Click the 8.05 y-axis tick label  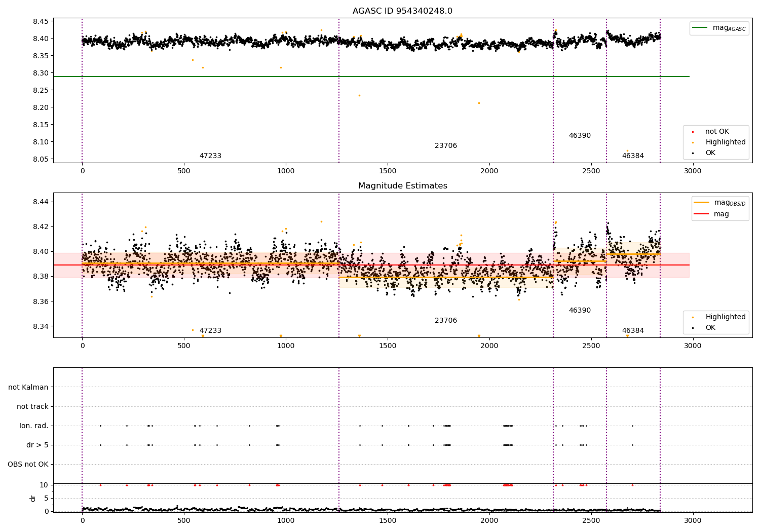41,159
